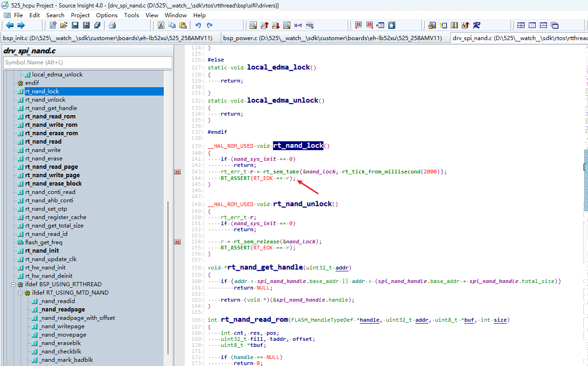588x366 pixels.
Task: Click the drv_spi_nand.c panel title
Action: (x=30, y=51)
